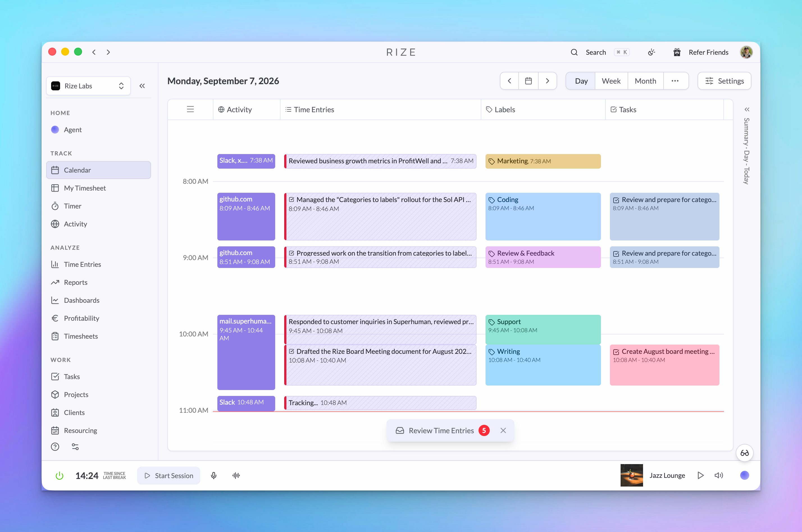Collapse the left sidebar with double chevron
This screenshot has width=802, height=532.
click(142, 86)
